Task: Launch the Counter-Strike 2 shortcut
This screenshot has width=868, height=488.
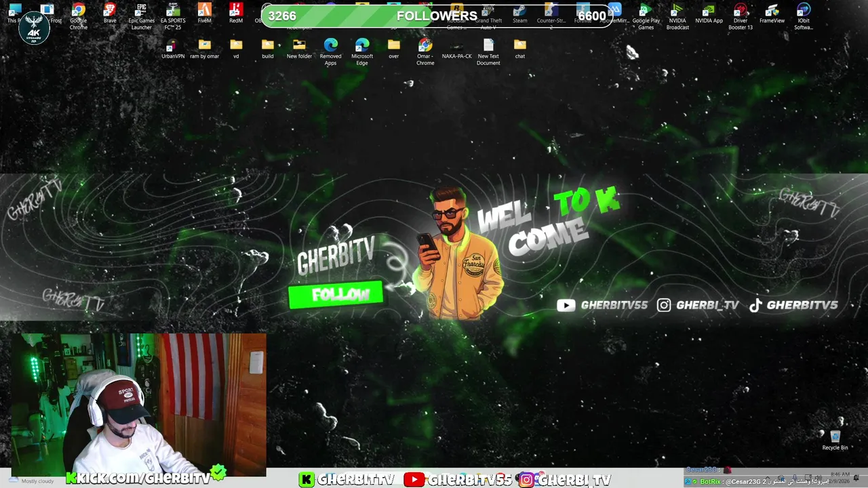Action: [551, 16]
